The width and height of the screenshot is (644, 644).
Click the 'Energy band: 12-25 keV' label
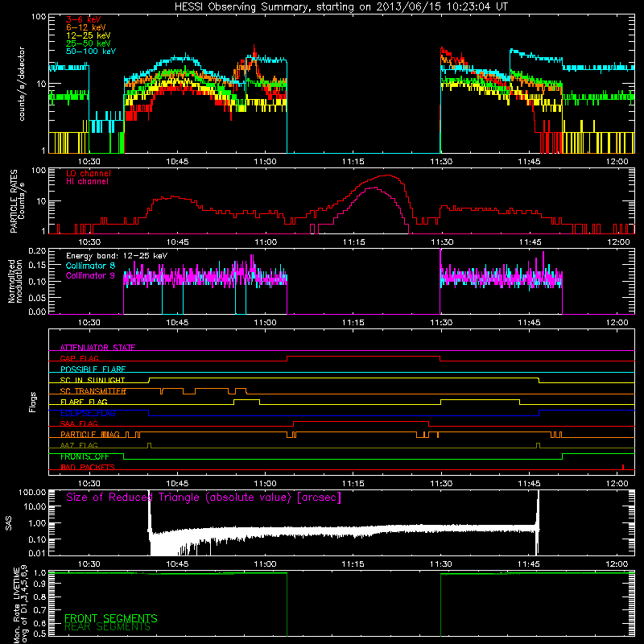click(117, 256)
